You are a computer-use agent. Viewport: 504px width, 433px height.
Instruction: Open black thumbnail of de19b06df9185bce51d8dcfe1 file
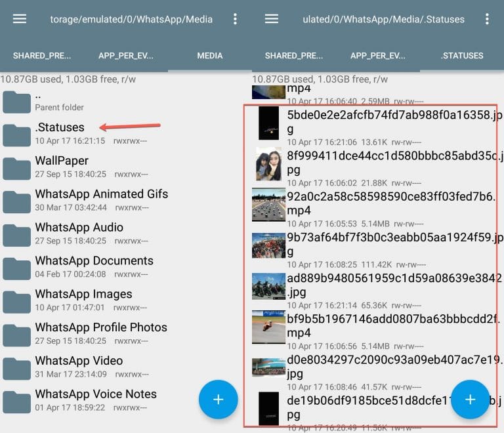[x=268, y=409]
